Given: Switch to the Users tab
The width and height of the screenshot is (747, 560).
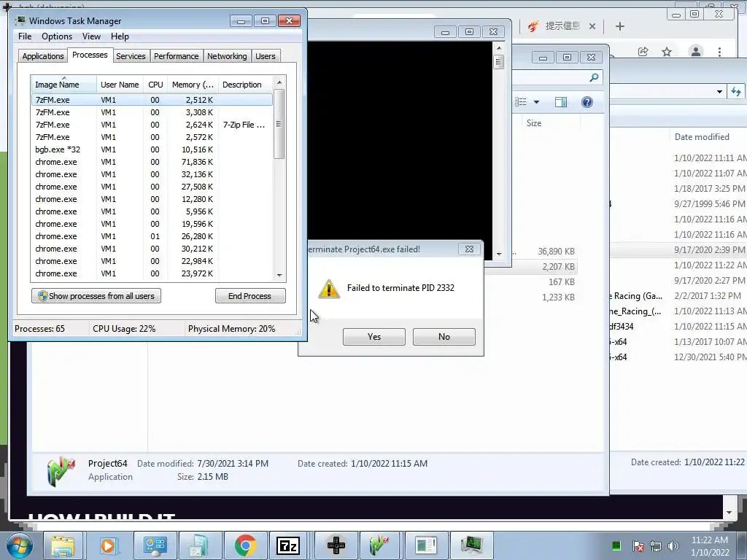Looking at the screenshot, I should click(266, 56).
